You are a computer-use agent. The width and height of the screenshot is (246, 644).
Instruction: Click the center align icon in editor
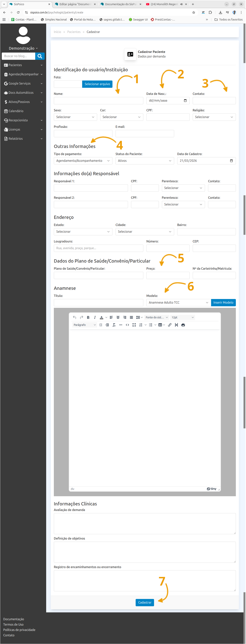point(118,317)
